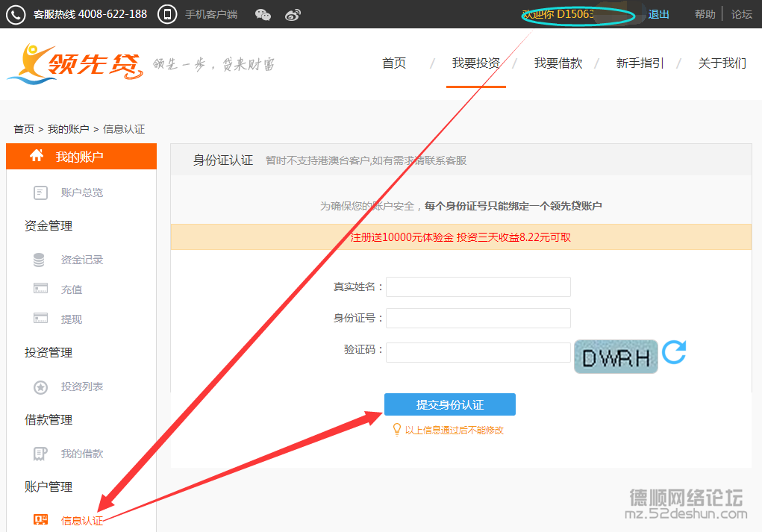Screen dimensions: 762x532
Task: Click the 退出 logout link
Action: [658, 14]
